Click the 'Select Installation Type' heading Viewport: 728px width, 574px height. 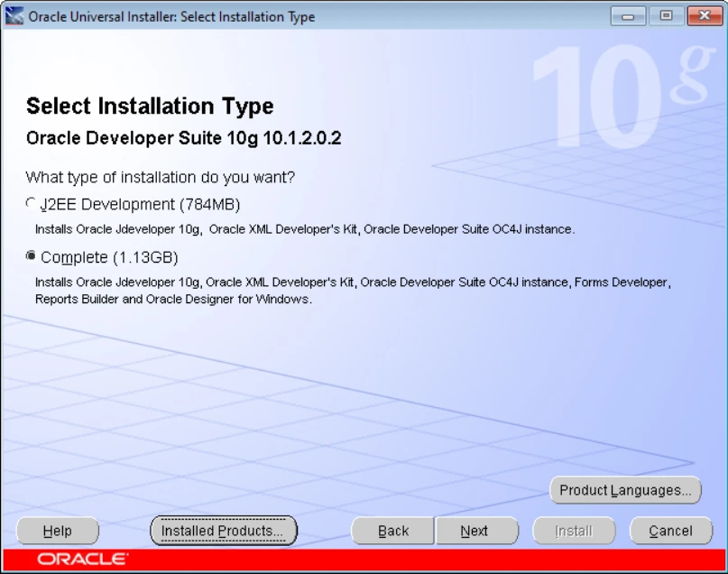[x=150, y=106]
